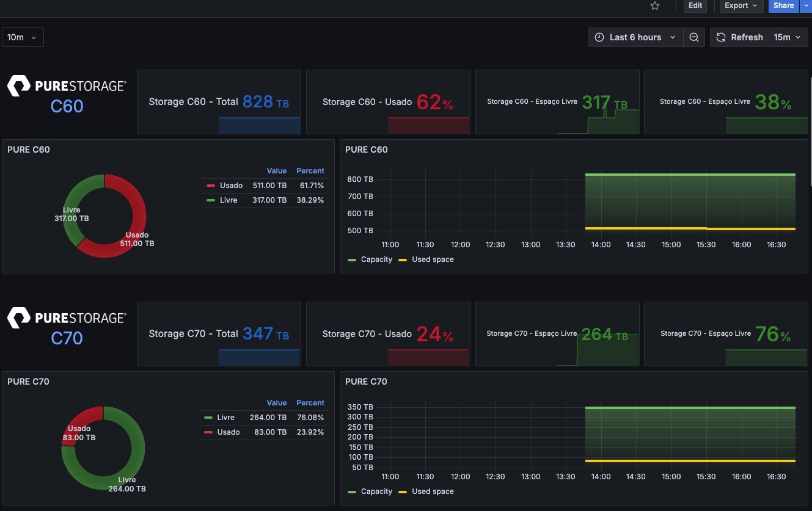Click the blue C60 heading under the logo
The image size is (812, 511).
67,106
